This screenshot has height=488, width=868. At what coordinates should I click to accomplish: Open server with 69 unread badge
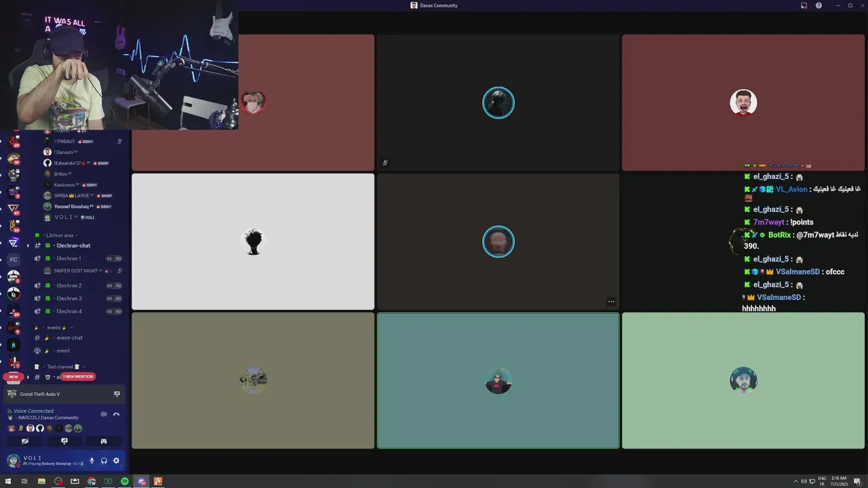[14, 141]
